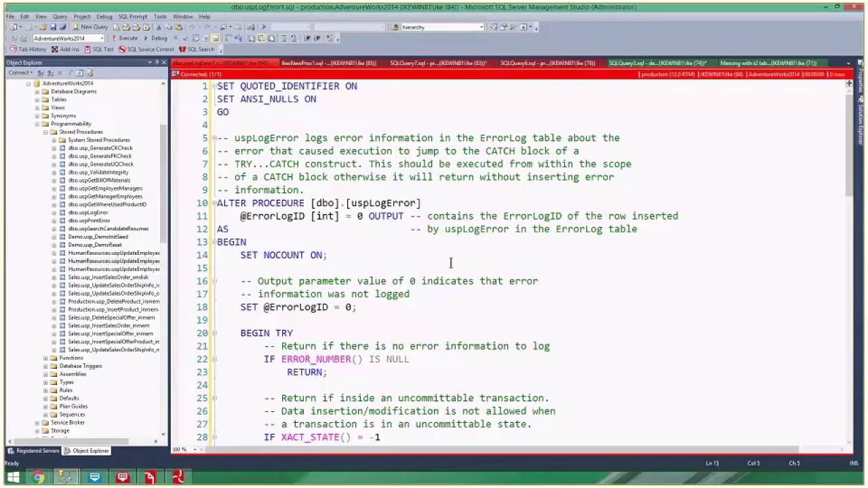This screenshot has height=488, width=868.
Task: Select dbo.uspPrintError procedure
Action: 89,221
